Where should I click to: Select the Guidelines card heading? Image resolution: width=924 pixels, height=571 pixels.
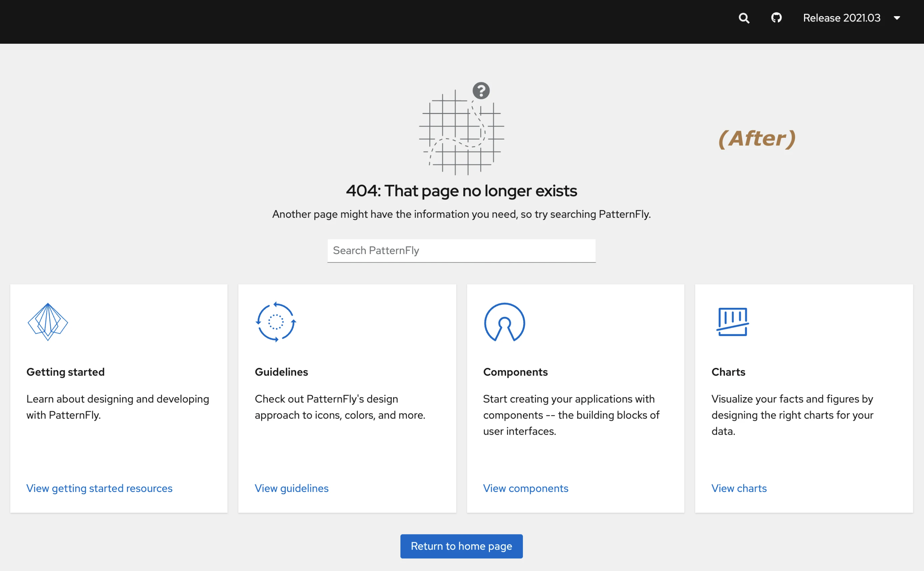281,372
